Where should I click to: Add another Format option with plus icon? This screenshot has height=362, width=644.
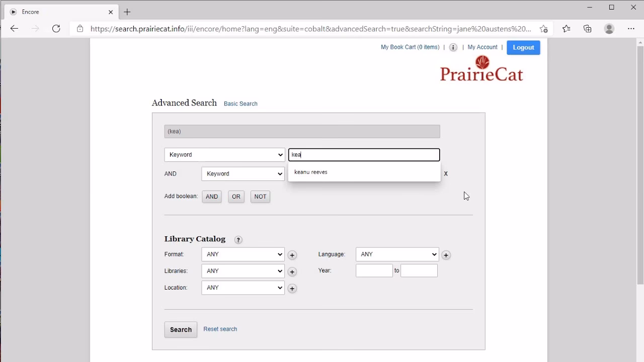(292, 255)
